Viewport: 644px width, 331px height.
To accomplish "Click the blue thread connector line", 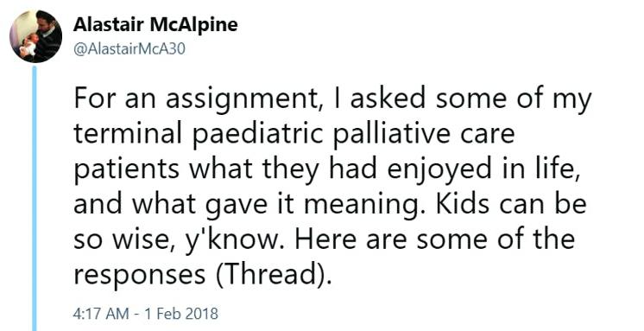I will [35, 198].
